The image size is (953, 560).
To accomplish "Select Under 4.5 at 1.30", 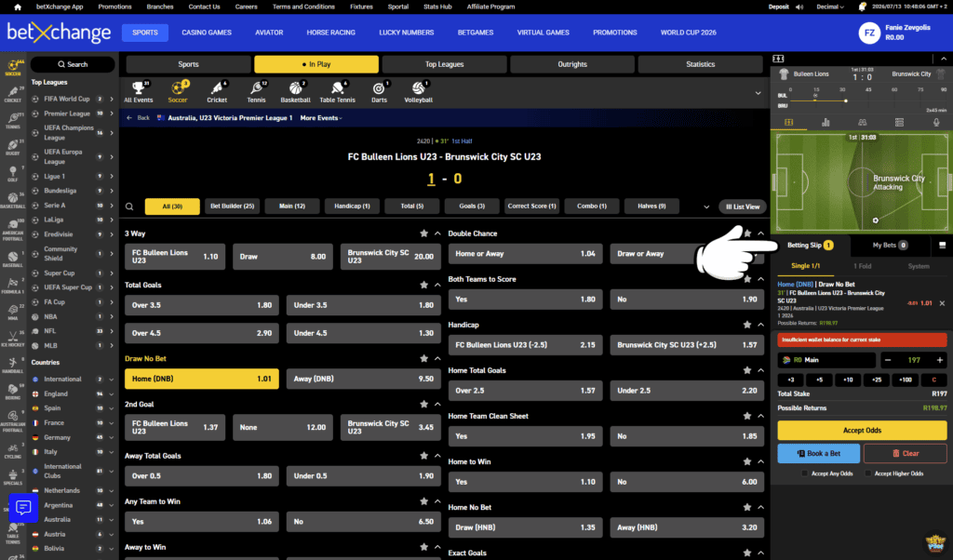I will point(364,333).
